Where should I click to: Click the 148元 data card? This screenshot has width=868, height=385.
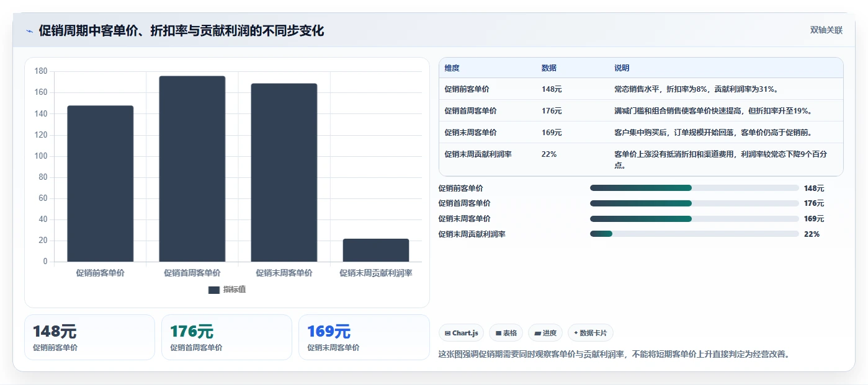click(x=89, y=337)
